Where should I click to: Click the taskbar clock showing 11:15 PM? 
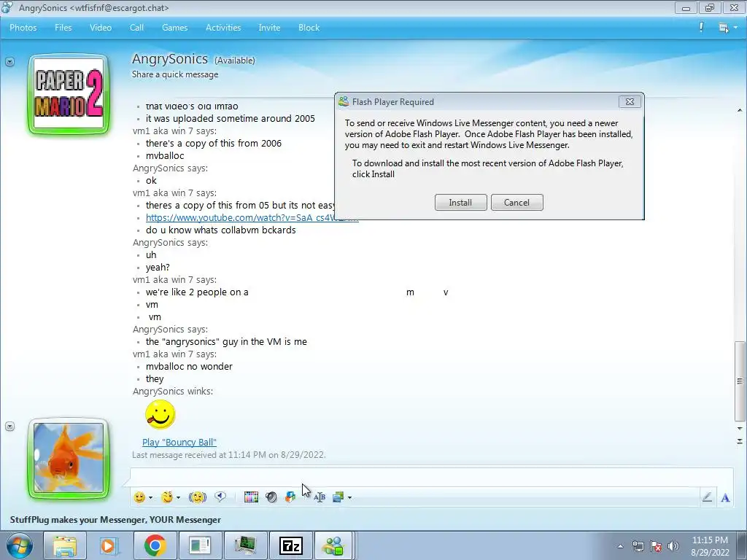click(710, 545)
